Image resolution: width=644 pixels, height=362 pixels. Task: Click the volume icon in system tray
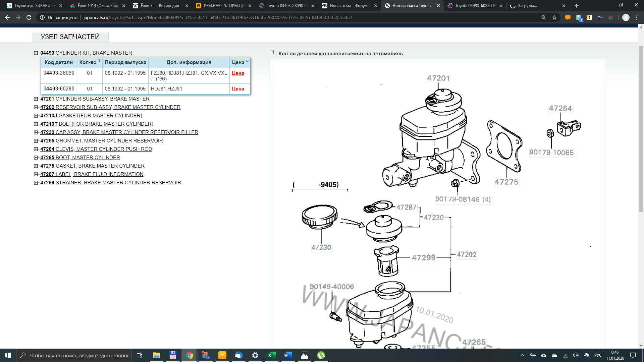click(x=576, y=355)
